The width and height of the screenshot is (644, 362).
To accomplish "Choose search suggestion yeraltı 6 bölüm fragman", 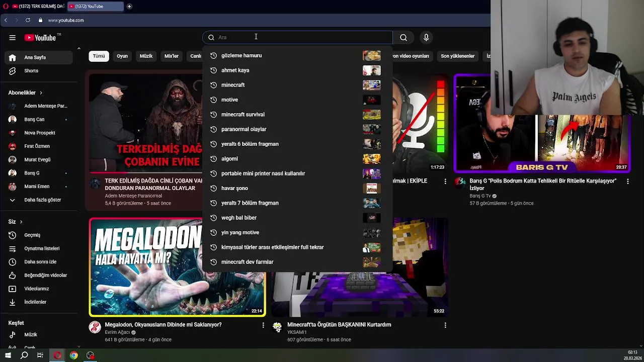I will click(x=297, y=144).
